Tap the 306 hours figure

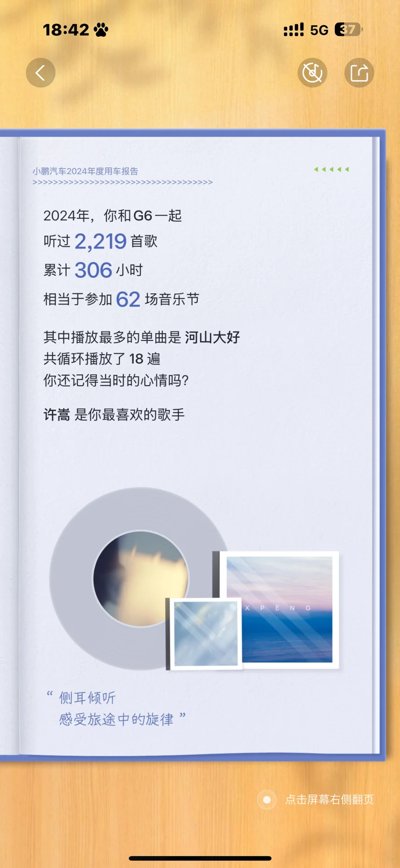[93, 271]
